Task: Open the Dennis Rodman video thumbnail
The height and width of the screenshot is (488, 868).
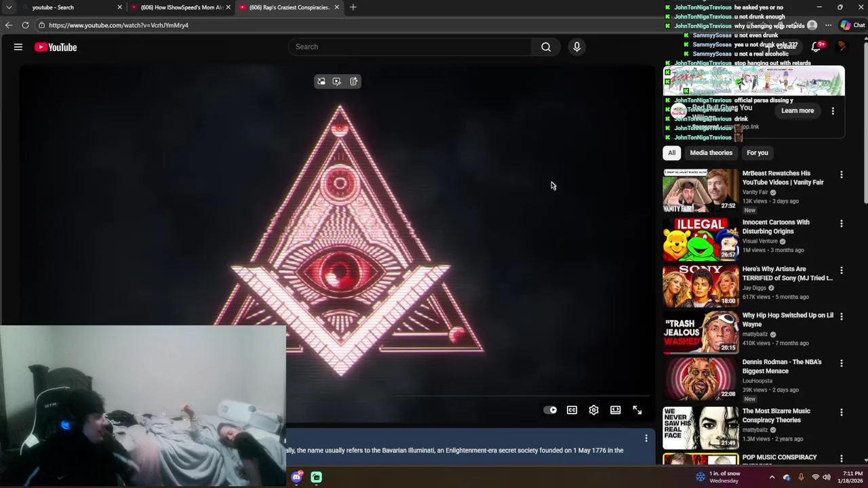Action: [x=701, y=379]
